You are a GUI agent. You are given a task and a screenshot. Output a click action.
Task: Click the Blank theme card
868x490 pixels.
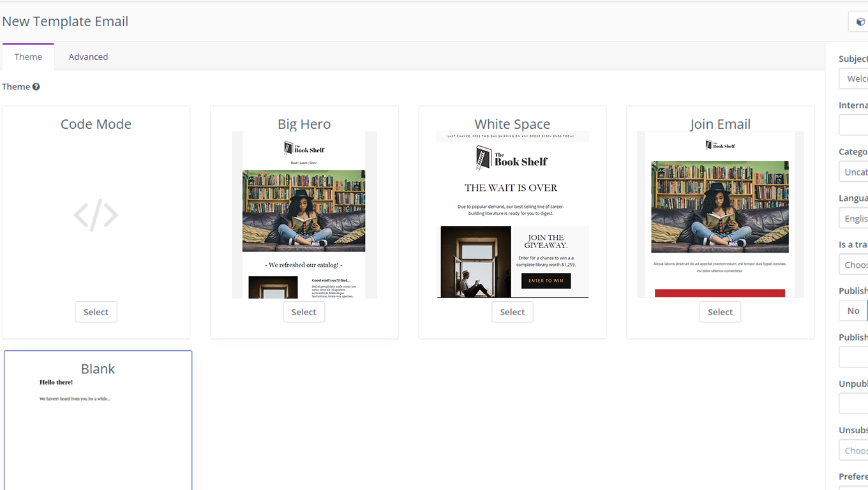[x=98, y=420]
